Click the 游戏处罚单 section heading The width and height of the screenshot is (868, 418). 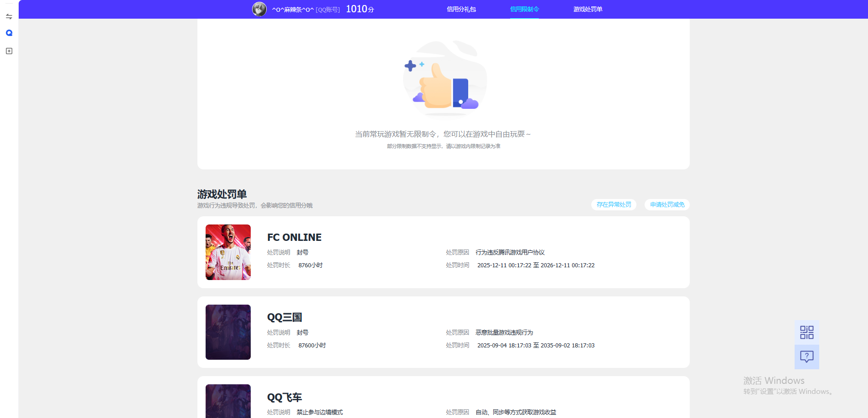[x=222, y=194]
